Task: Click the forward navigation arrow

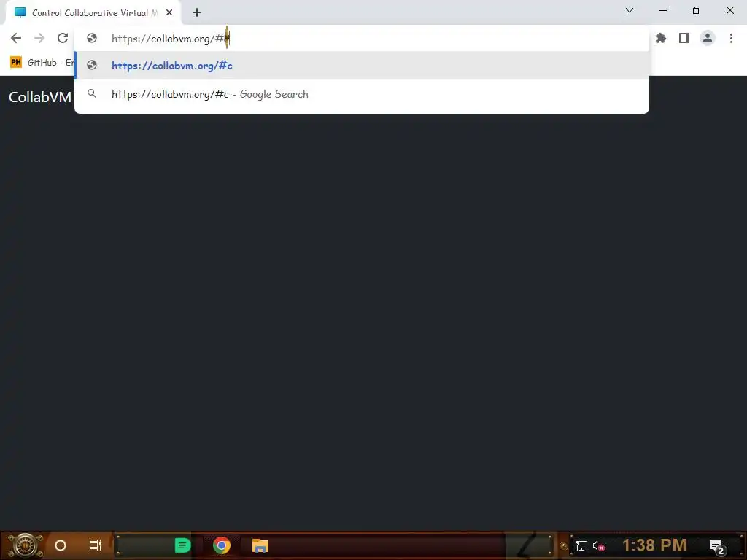Action: pos(39,38)
